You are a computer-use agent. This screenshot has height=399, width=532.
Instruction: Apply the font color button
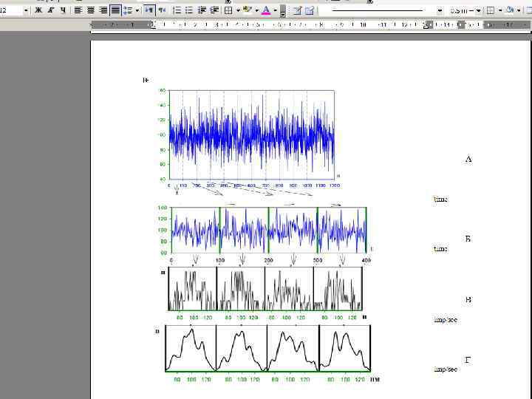click(x=266, y=10)
